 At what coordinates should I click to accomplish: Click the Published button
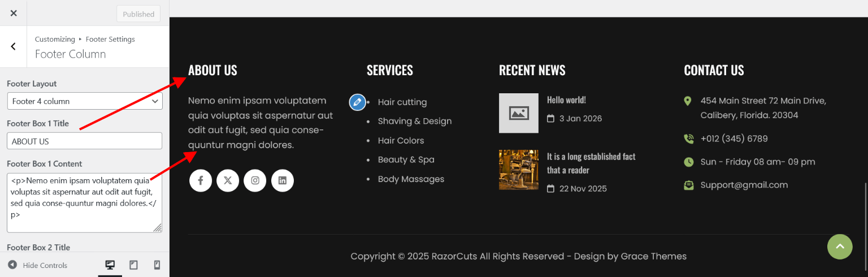click(138, 14)
